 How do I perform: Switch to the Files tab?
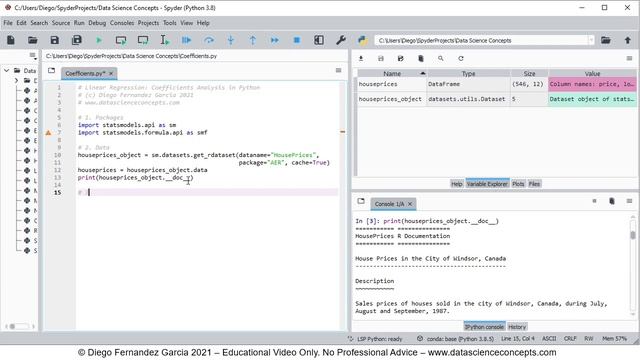click(x=534, y=184)
